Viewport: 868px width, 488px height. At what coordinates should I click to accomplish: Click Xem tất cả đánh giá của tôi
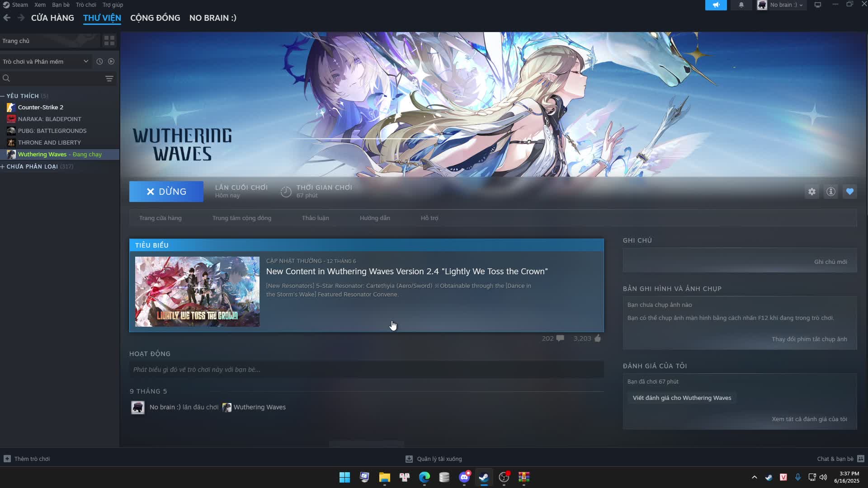[810, 418]
